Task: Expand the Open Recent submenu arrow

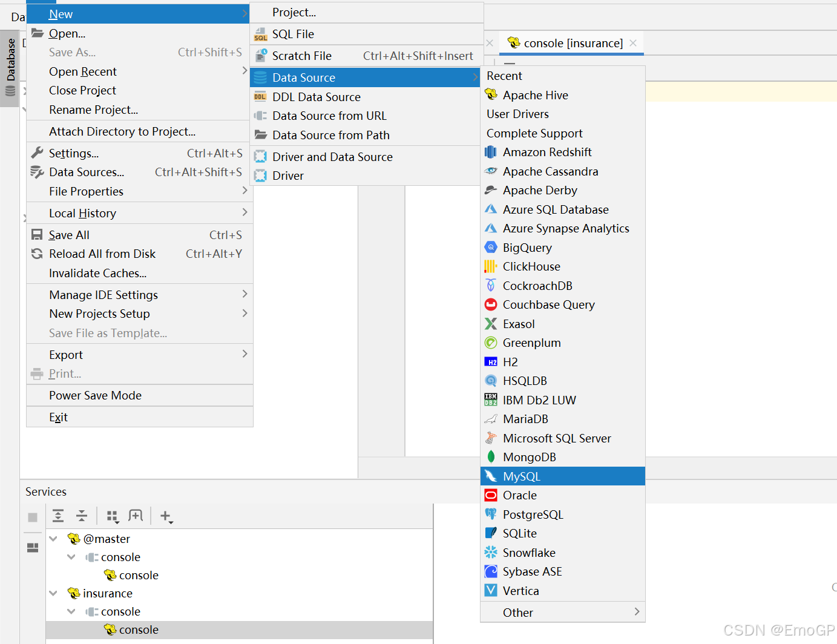Action: coord(245,71)
